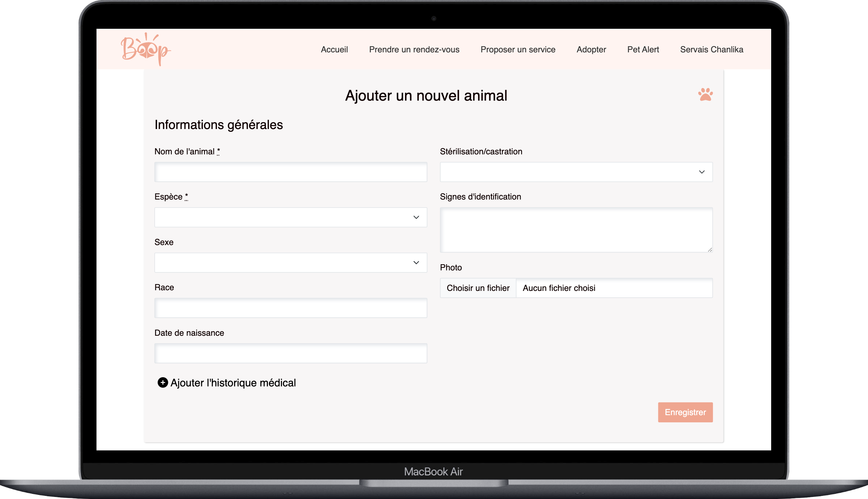
Task: Open the Stérilisation/castration dropdown
Action: [x=576, y=172]
